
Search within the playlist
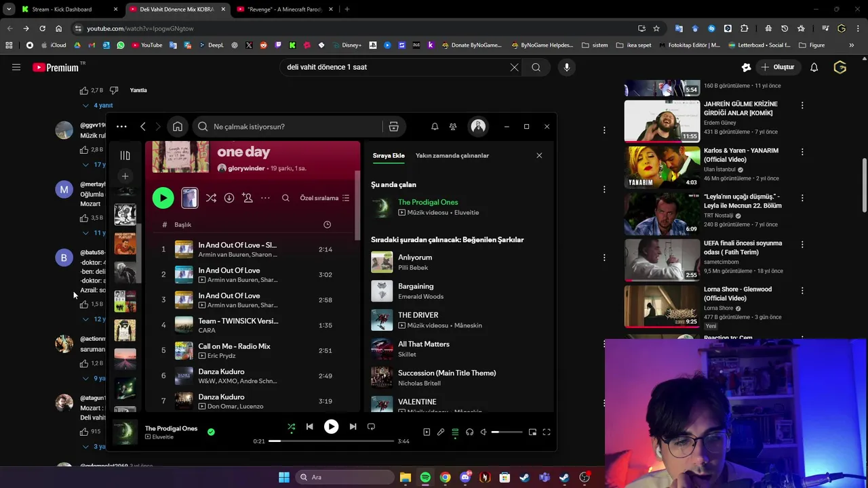tap(285, 198)
